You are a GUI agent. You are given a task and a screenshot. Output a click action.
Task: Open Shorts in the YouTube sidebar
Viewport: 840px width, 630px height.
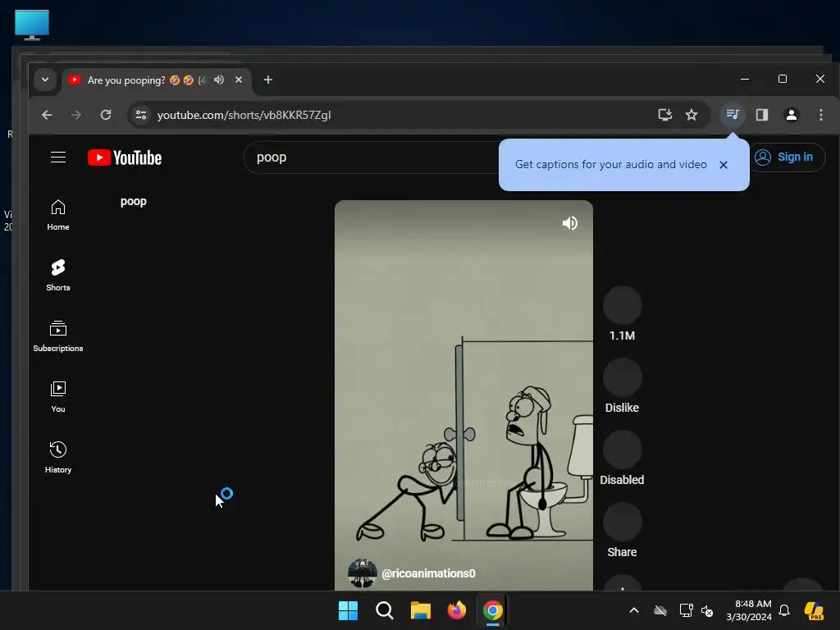[58, 276]
